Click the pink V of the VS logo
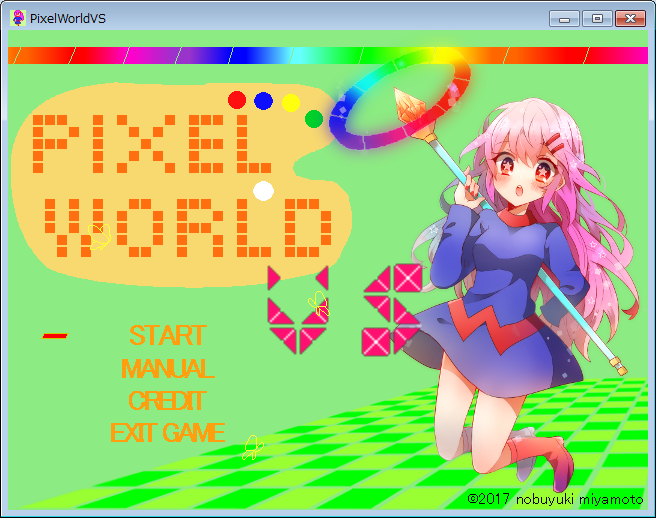 point(298,310)
